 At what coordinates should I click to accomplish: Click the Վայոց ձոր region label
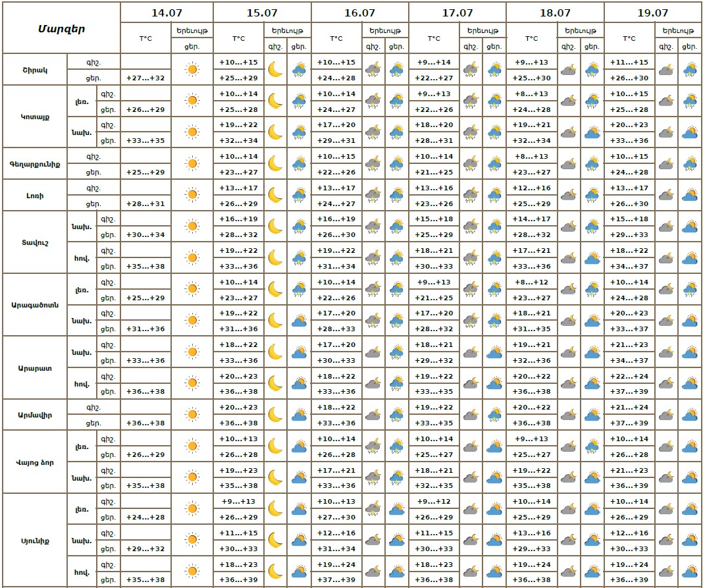click(35, 462)
